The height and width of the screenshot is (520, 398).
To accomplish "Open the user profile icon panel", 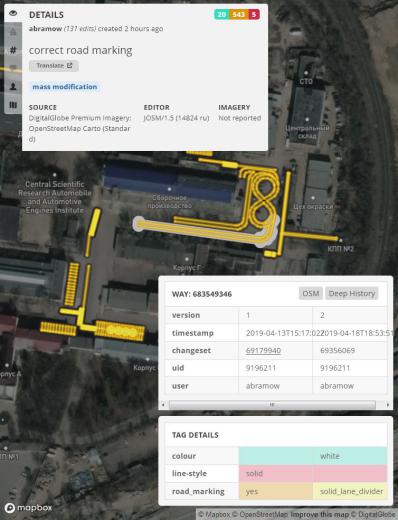I will click(x=13, y=87).
